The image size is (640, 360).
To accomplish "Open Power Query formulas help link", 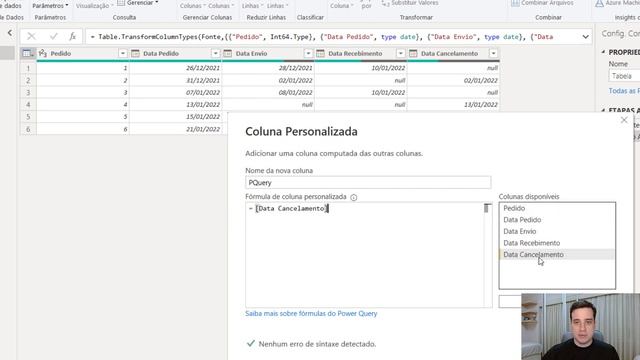I will (311, 313).
